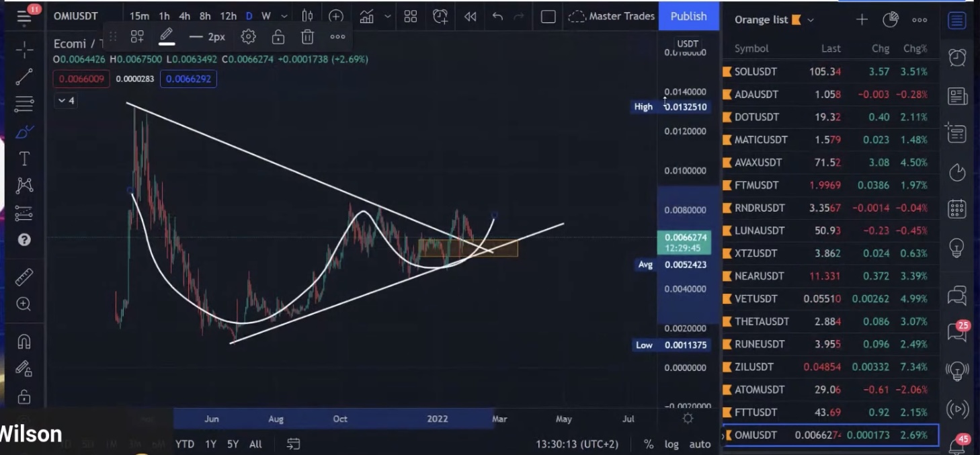Image resolution: width=980 pixels, height=455 pixels.
Task: Open the notifications bell icon
Action: pyautogui.click(x=957, y=445)
